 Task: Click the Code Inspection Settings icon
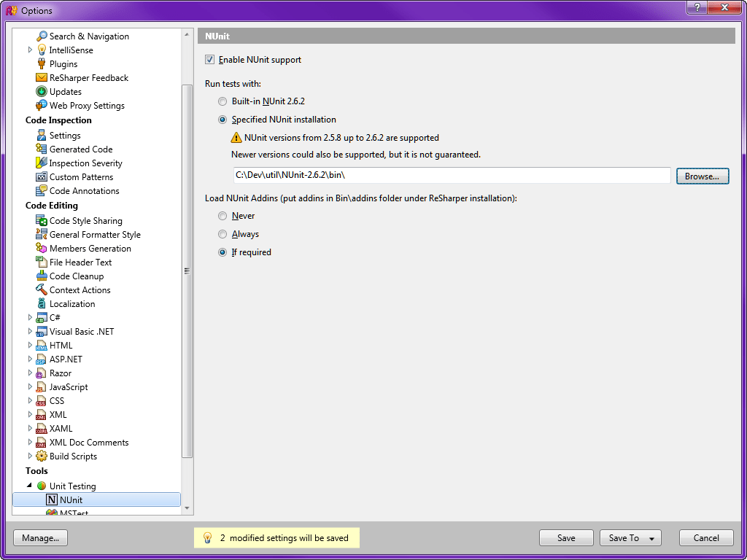click(x=42, y=135)
